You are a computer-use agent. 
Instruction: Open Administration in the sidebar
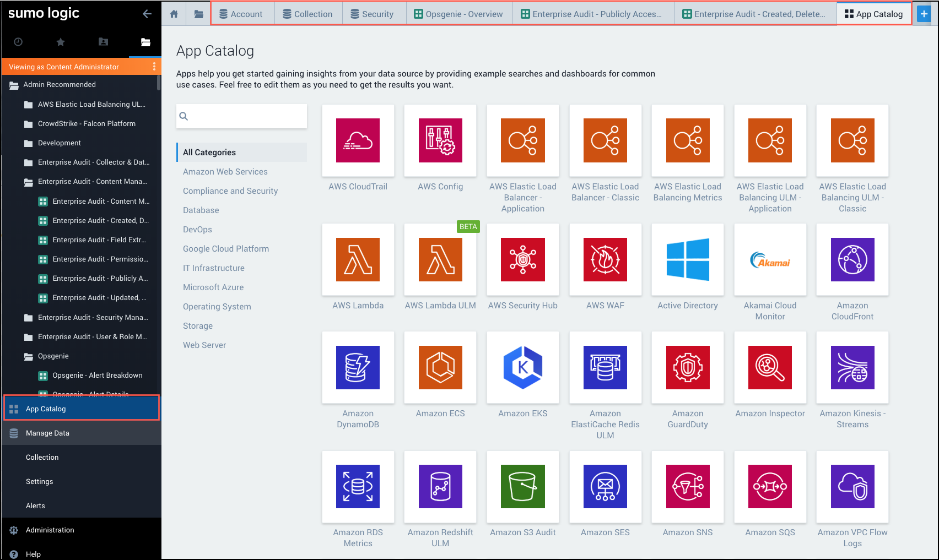[x=50, y=530]
